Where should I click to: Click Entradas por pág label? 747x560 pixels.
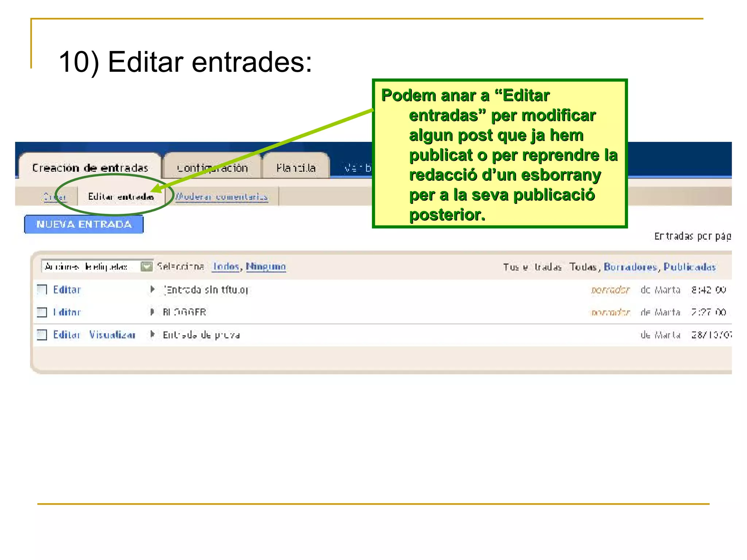coord(693,236)
